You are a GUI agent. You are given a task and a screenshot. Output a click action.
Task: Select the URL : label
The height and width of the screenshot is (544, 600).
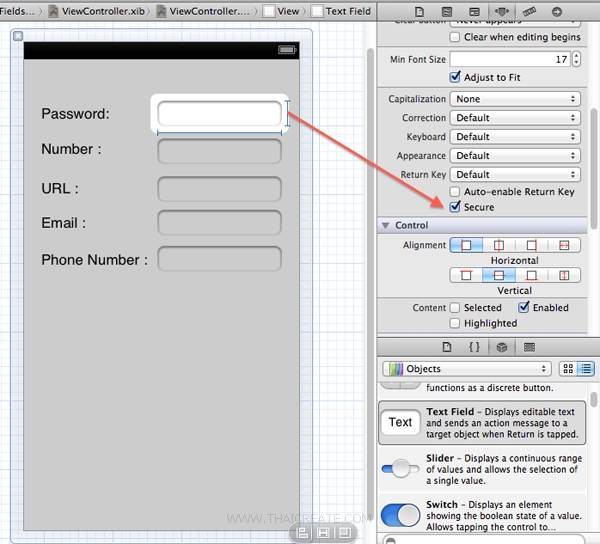pyautogui.click(x=60, y=188)
